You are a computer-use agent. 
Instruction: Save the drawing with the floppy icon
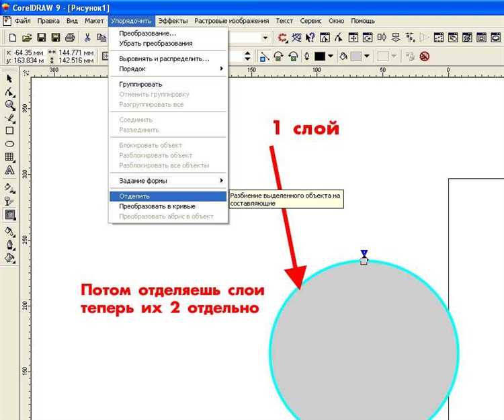(42, 38)
